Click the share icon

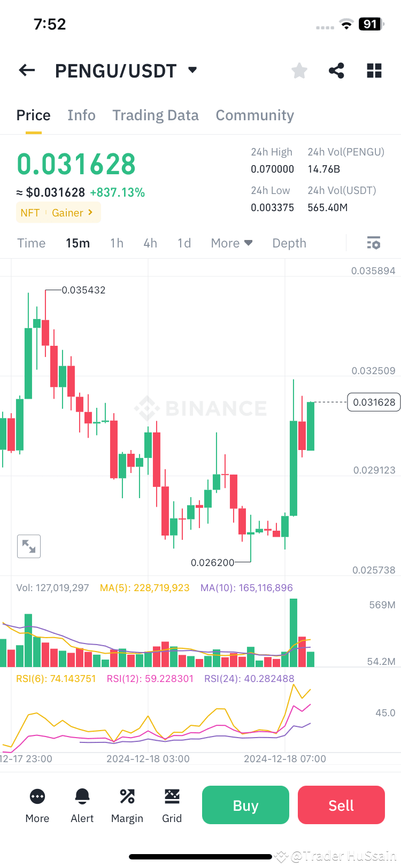click(x=336, y=70)
